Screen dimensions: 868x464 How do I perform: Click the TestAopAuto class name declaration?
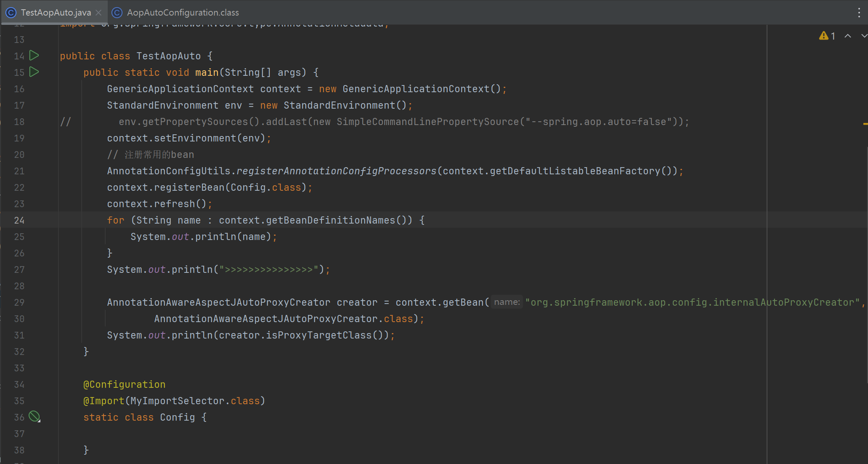168,56
